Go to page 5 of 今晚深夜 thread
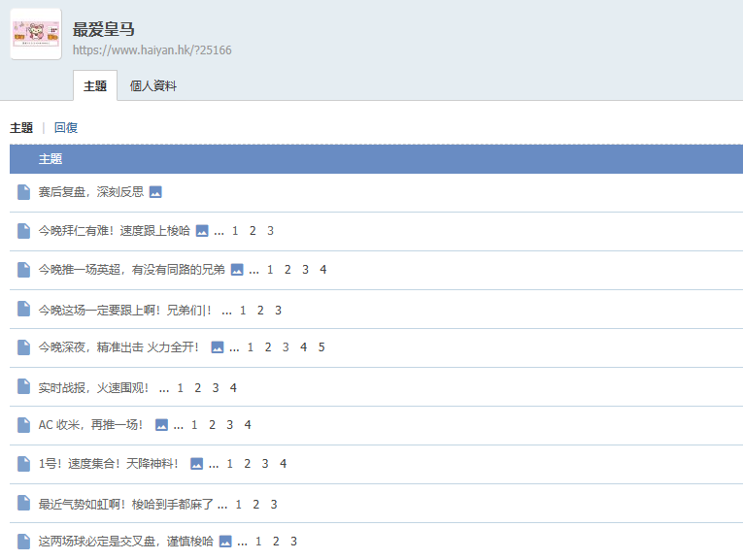The height and width of the screenshot is (560, 743). pos(321,347)
